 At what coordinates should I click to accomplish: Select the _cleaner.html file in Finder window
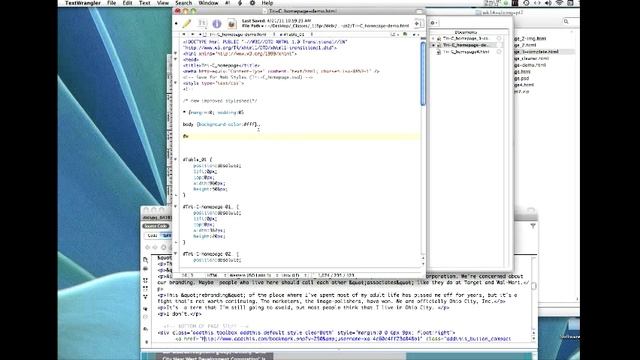[x=531, y=58]
